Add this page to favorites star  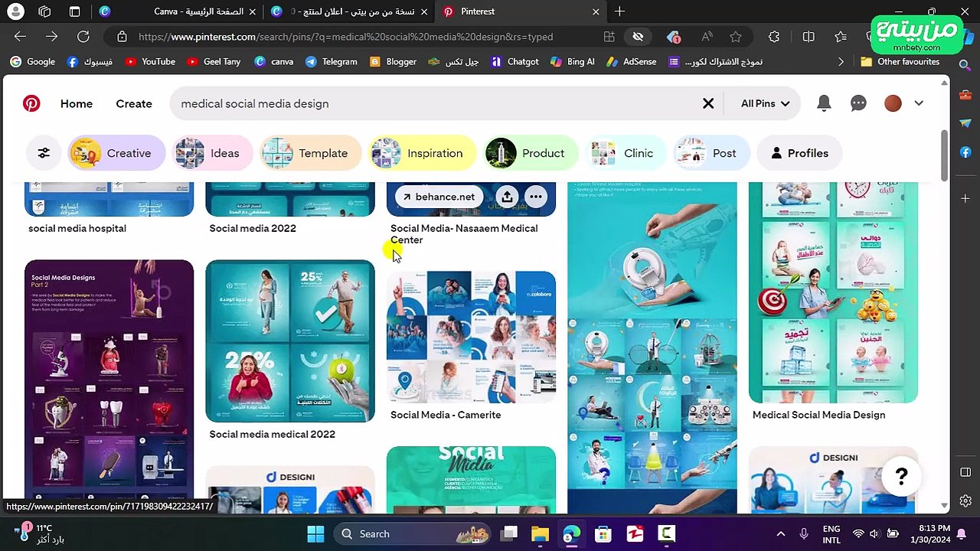736,37
